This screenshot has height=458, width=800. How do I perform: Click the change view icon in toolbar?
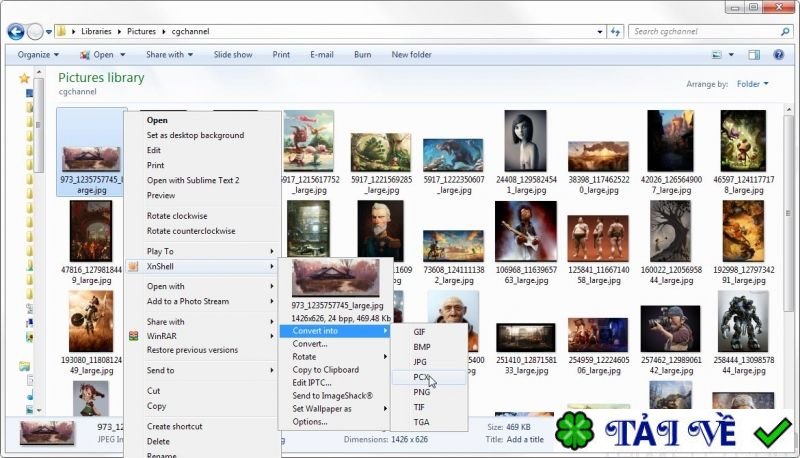tap(717, 55)
